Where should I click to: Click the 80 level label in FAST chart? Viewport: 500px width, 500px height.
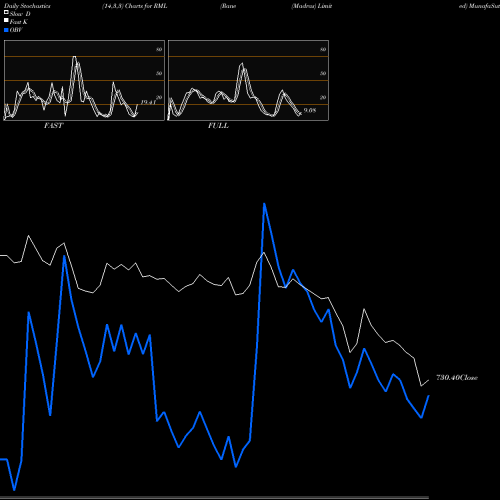tap(159, 49)
